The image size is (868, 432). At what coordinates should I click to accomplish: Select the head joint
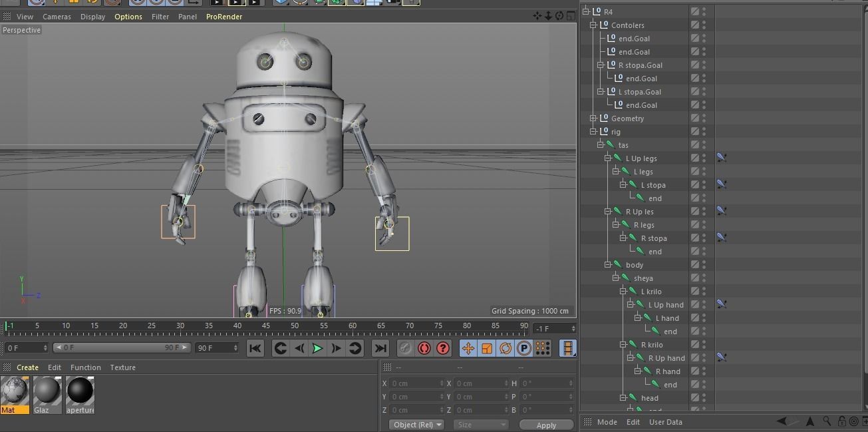(649, 398)
